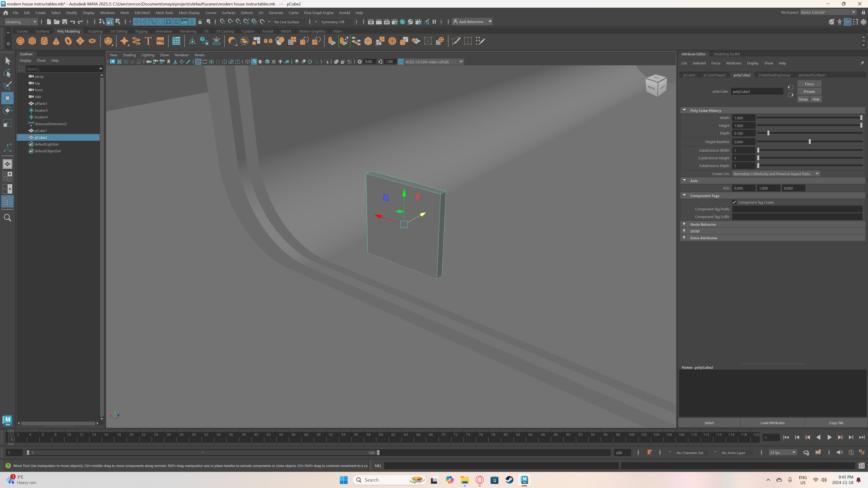This screenshot has height=488, width=868.
Task: Switch to the Sculpting shelf tab
Action: tap(95, 31)
